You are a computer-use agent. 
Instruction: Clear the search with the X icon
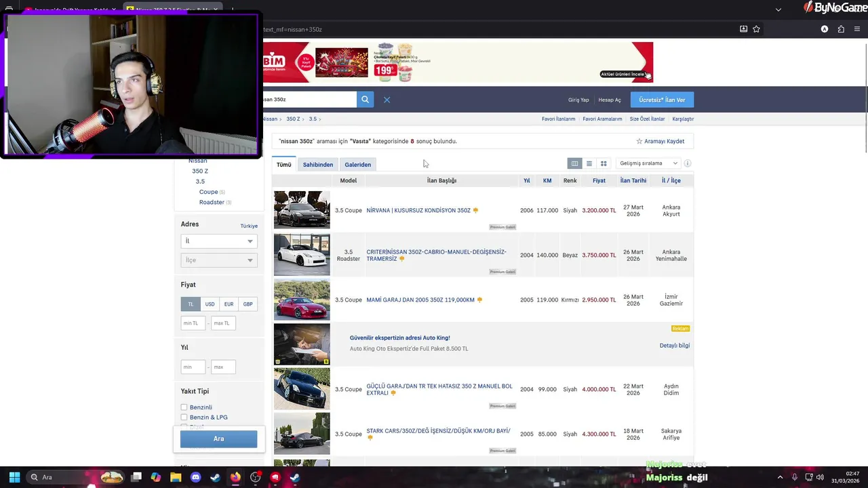click(x=387, y=100)
